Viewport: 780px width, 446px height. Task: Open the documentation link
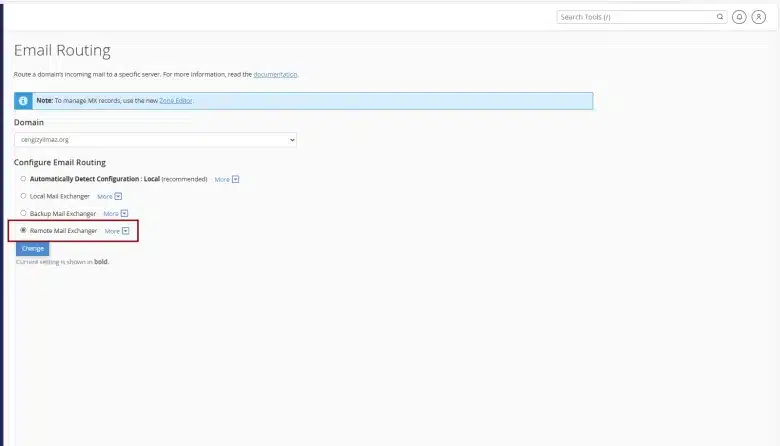pyautogui.click(x=275, y=74)
